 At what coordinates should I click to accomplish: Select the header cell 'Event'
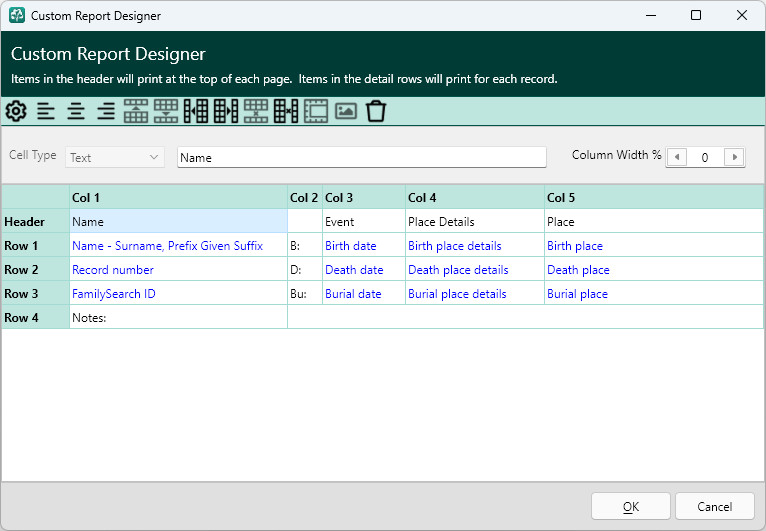[364, 221]
